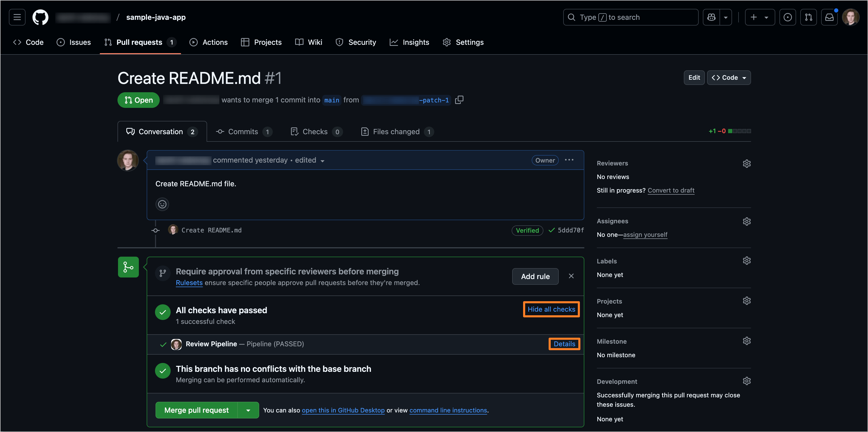Hide all checks

[551, 309]
